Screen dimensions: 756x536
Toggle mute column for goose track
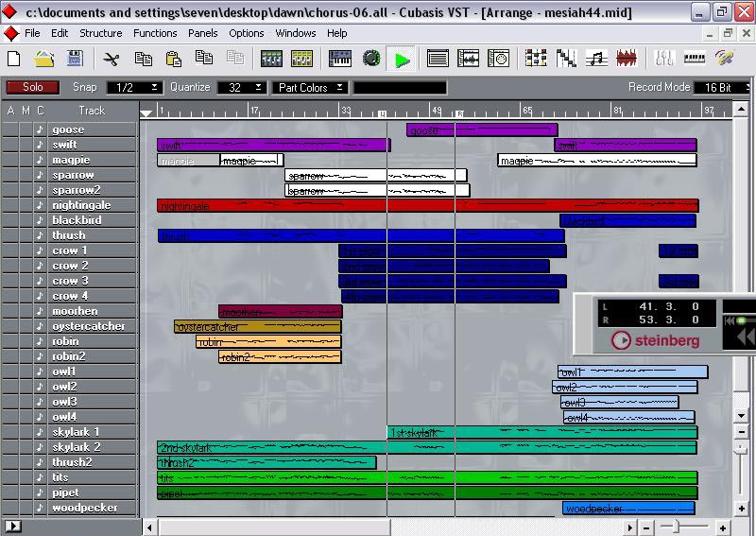26,130
